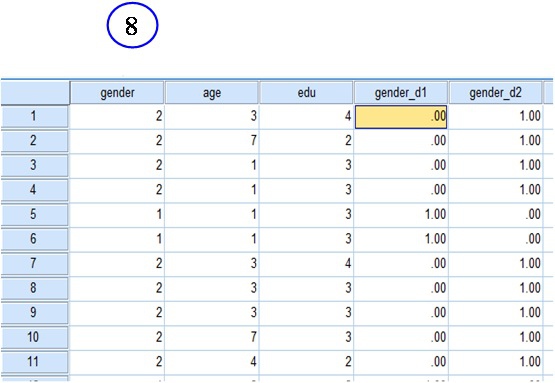Click the circled number 8 label

click(x=132, y=25)
